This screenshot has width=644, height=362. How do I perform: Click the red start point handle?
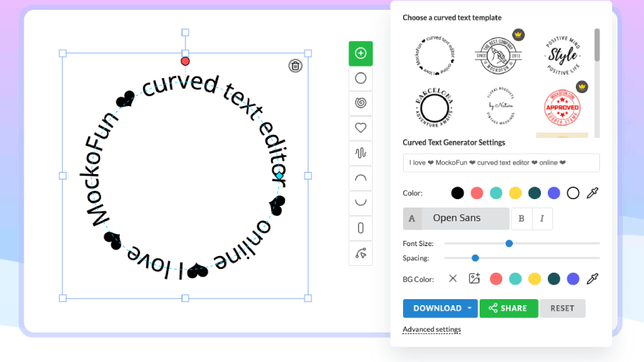coord(185,61)
